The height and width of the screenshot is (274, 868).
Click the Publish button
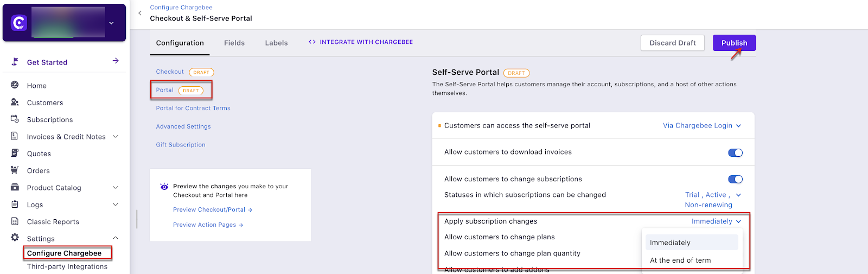pyautogui.click(x=734, y=43)
